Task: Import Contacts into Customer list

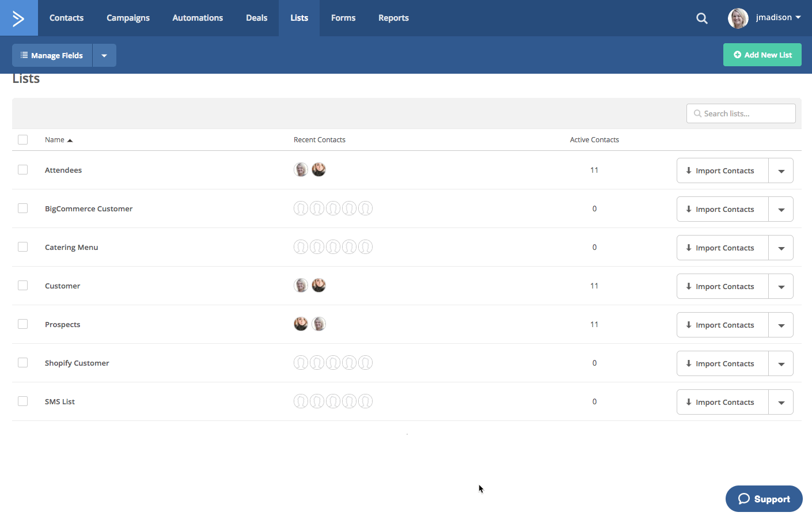Action: coord(722,287)
